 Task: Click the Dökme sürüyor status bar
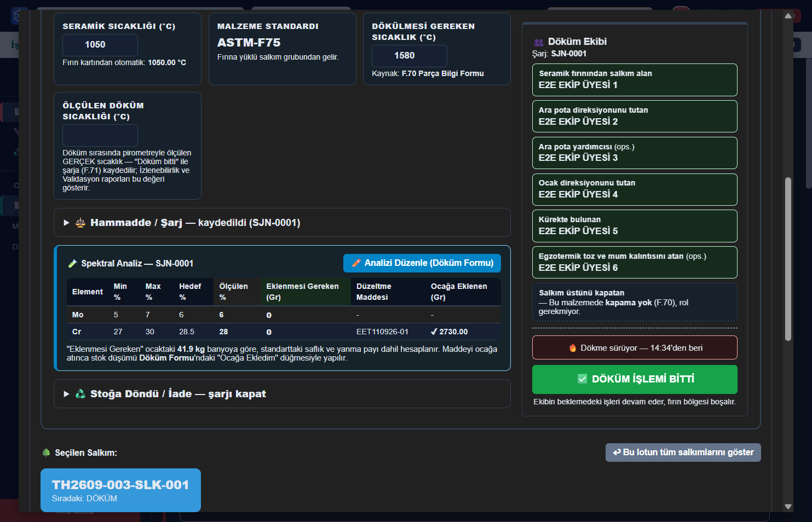[635, 348]
